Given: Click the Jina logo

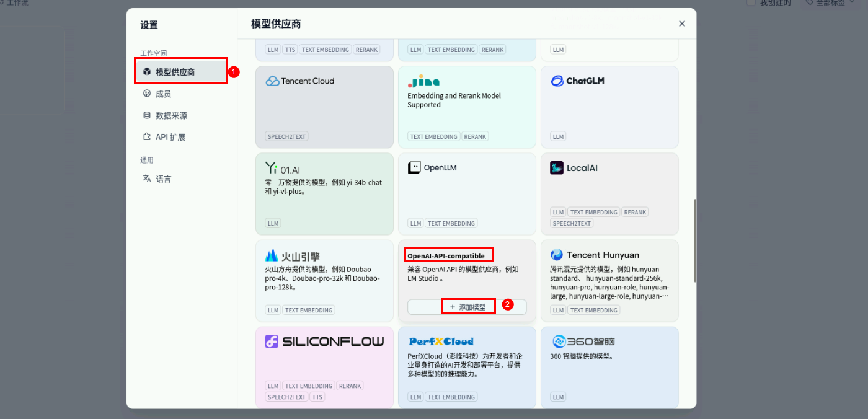Looking at the screenshot, I should click(424, 81).
